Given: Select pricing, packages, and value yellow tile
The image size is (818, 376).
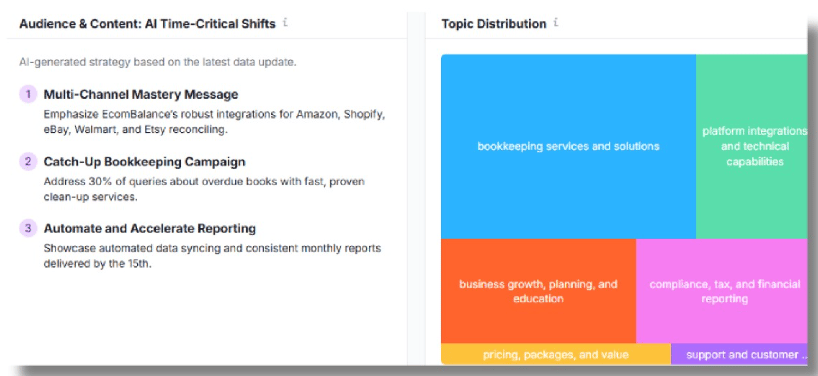Looking at the screenshot, I should (x=556, y=354).
